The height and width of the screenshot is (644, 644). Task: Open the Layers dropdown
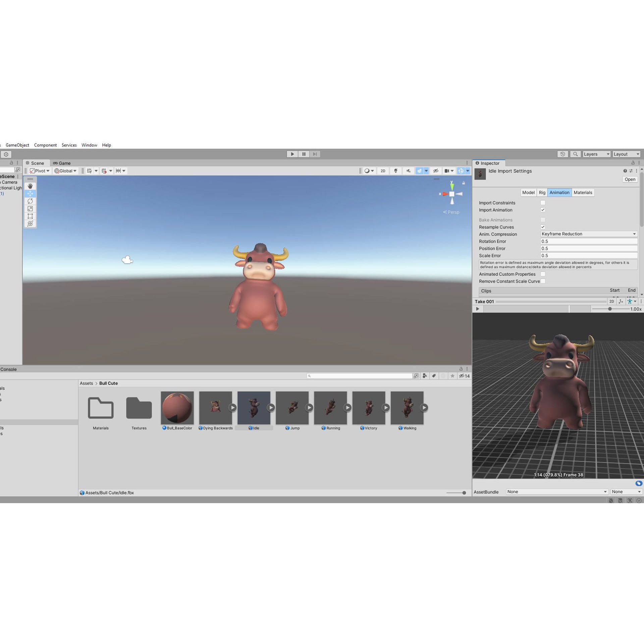(596, 154)
